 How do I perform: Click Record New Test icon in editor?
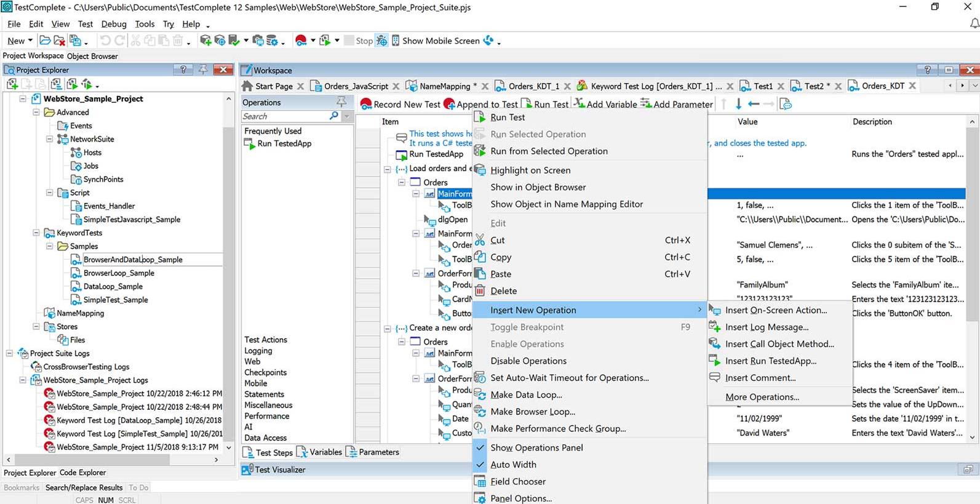click(366, 104)
